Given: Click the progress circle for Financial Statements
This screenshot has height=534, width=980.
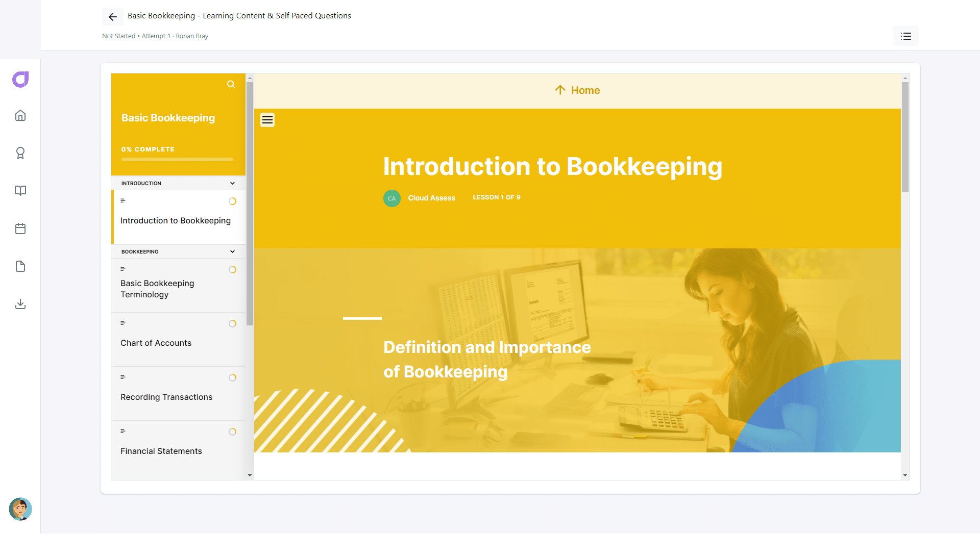Looking at the screenshot, I should click(x=233, y=432).
